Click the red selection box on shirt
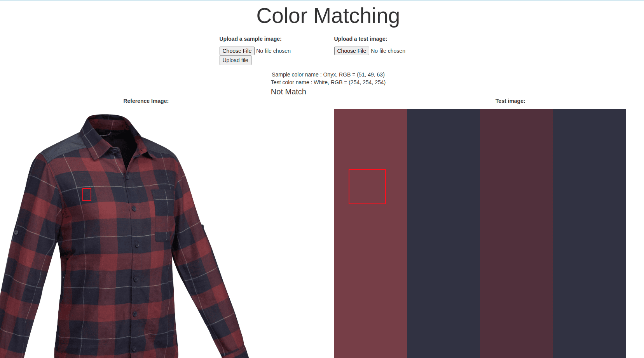This screenshot has height=358, width=644. click(x=87, y=195)
